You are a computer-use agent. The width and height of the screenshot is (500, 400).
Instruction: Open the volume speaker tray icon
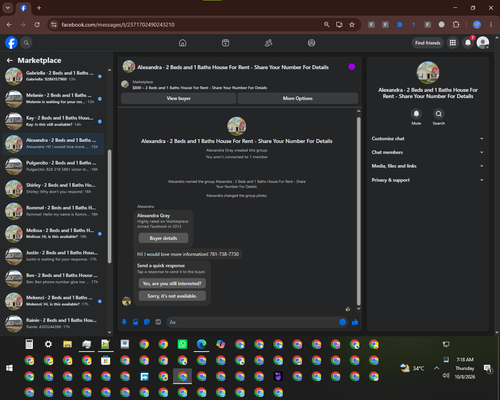pyautogui.click(x=446, y=376)
